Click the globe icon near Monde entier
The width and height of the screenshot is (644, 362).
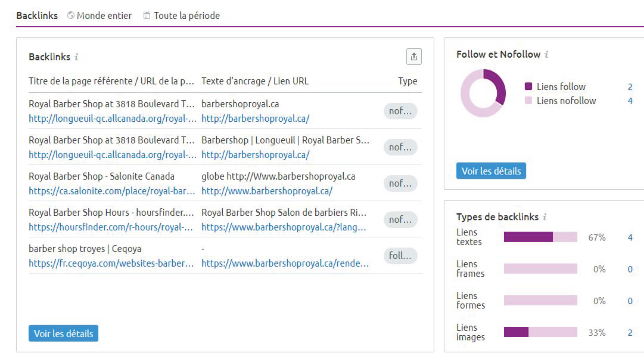click(x=71, y=15)
